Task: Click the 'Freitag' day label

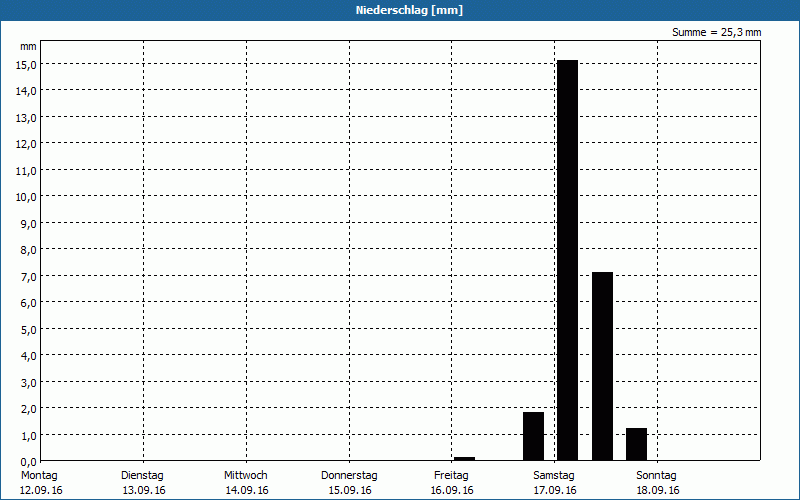Action: (451, 475)
